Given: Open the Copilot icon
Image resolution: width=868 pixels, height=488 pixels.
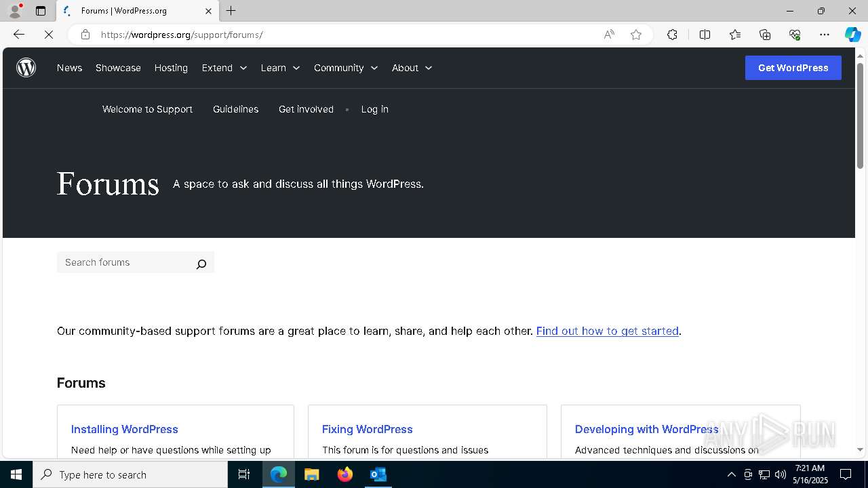Looking at the screenshot, I should pyautogui.click(x=852, y=35).
